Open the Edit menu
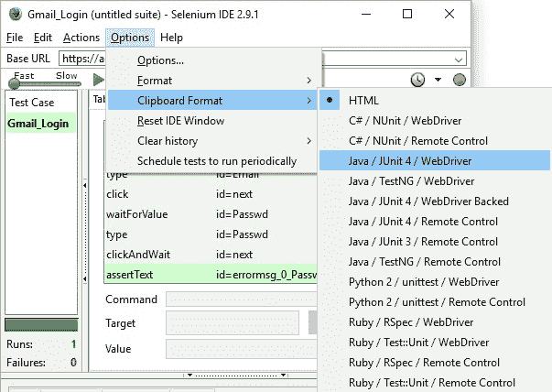 (x=43, y=38)
